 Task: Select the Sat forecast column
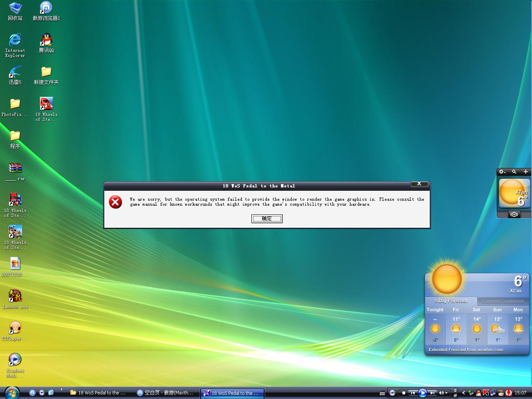click(477, 325)
